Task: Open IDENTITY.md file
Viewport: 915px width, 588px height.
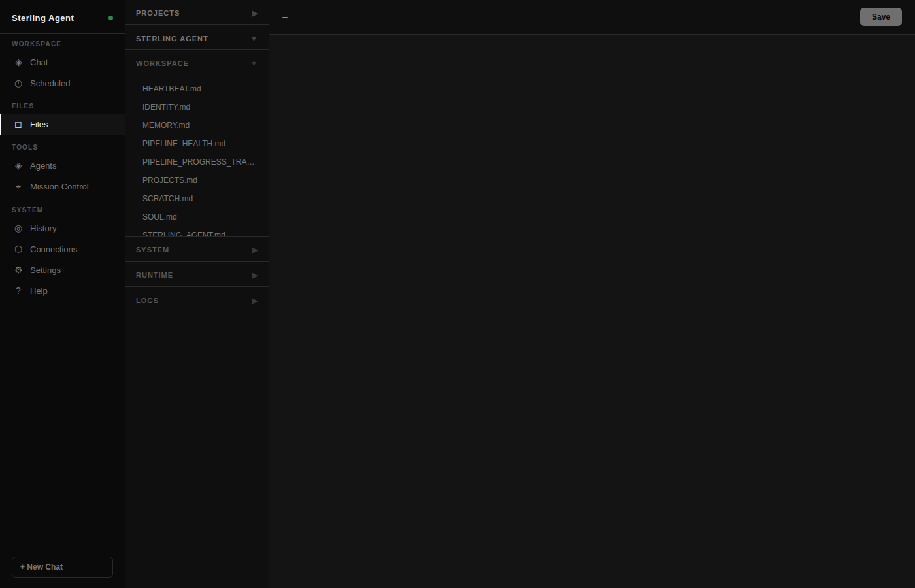Action: (x=197, y=107)
